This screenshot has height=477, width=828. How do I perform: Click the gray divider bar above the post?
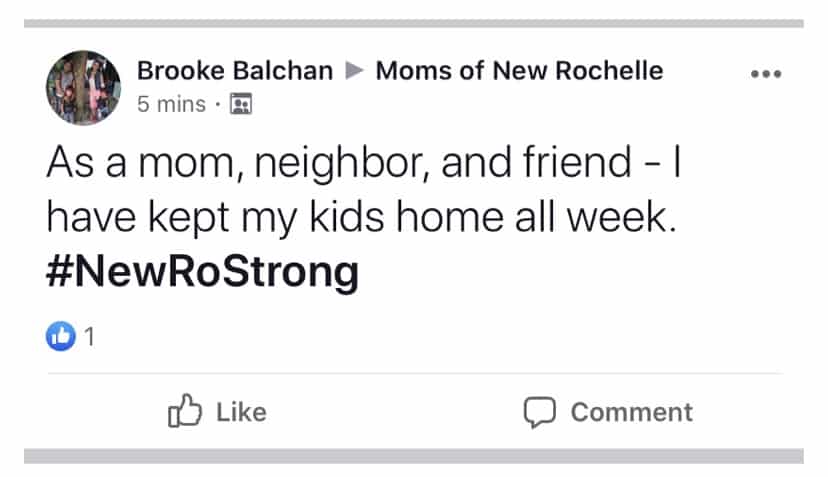pos(413,23)
